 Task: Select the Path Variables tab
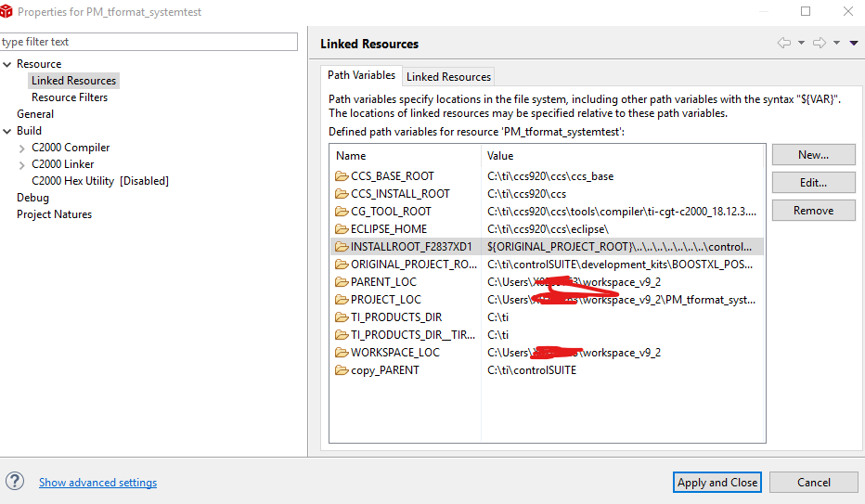[361, 75]
